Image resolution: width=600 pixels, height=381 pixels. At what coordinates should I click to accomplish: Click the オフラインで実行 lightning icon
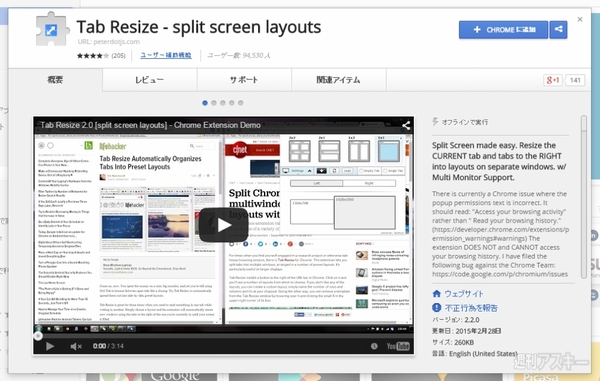click(435, 122)
